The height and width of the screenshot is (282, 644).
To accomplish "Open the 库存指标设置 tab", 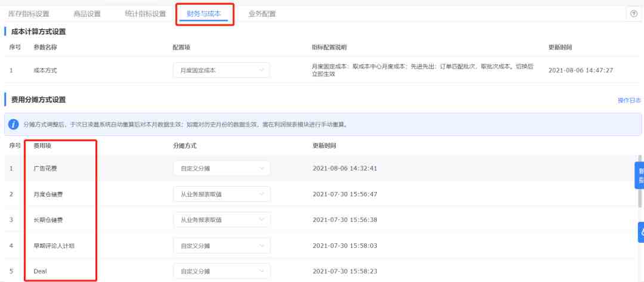I will [29, 14].
